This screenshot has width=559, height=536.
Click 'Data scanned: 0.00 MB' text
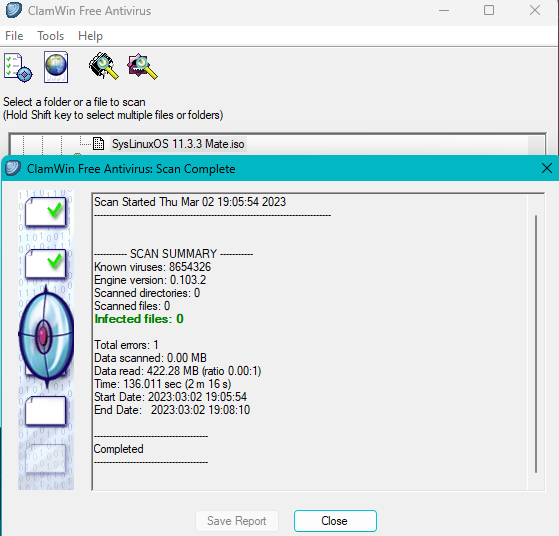(x=150, y=358)
